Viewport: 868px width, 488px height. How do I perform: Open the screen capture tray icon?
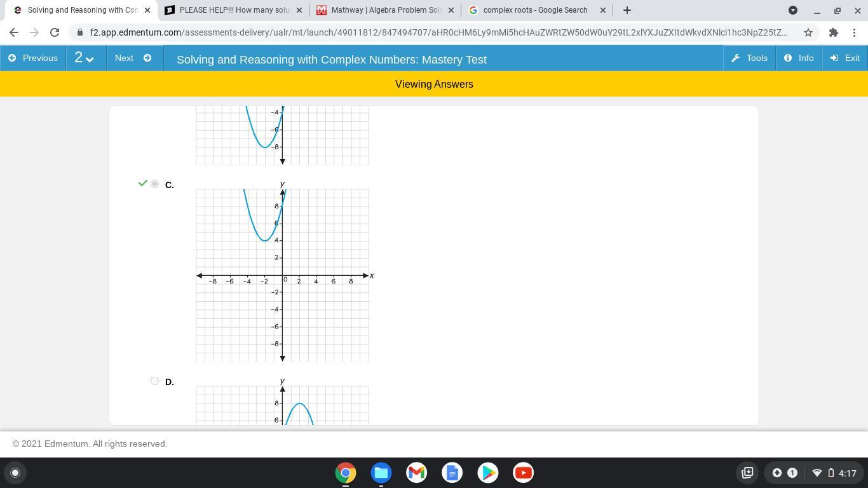747,473
